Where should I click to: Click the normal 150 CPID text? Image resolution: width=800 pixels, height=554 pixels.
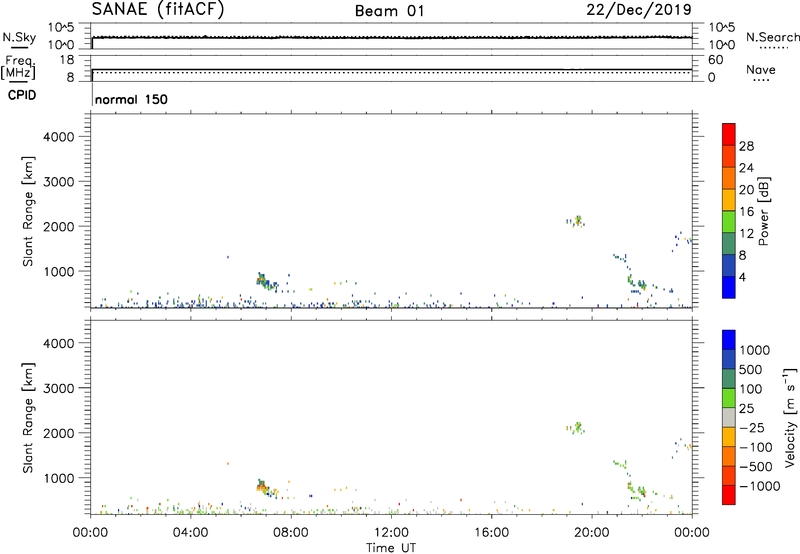(131, 99)
